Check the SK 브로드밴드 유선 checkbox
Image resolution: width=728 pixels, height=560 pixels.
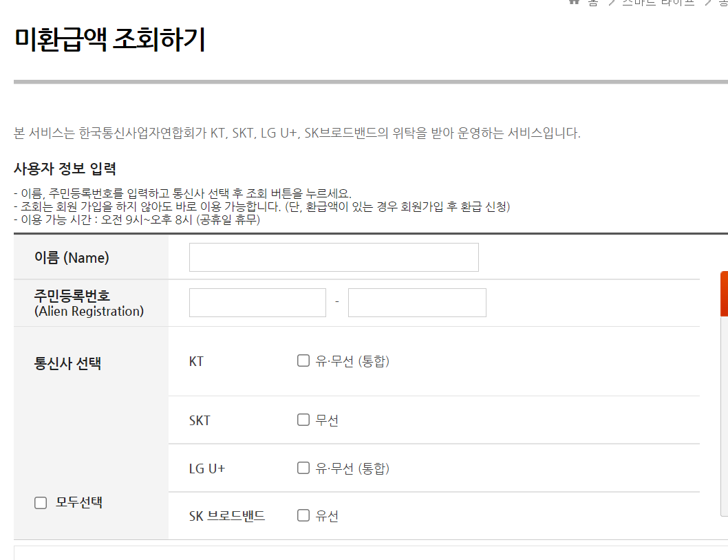click(303, 515)
